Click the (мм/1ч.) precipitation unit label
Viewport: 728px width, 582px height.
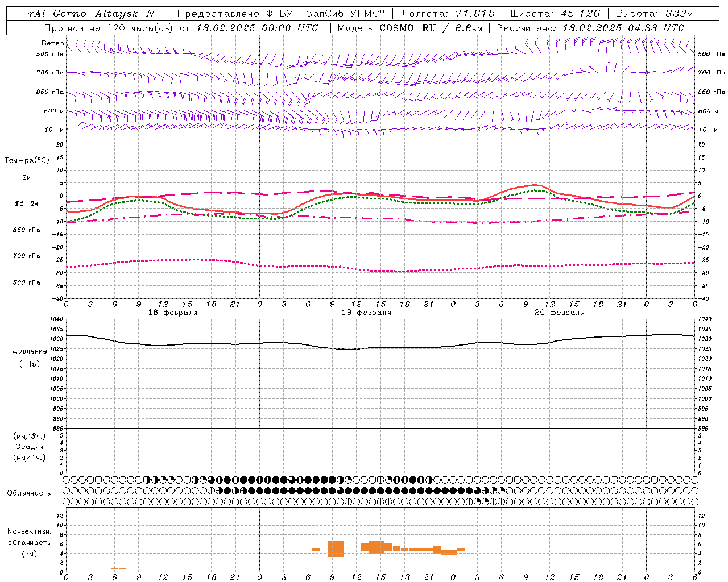[30, 458]
